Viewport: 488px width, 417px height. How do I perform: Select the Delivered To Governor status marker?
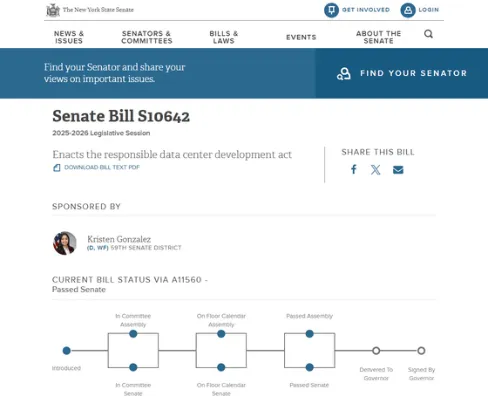point(376,351)
